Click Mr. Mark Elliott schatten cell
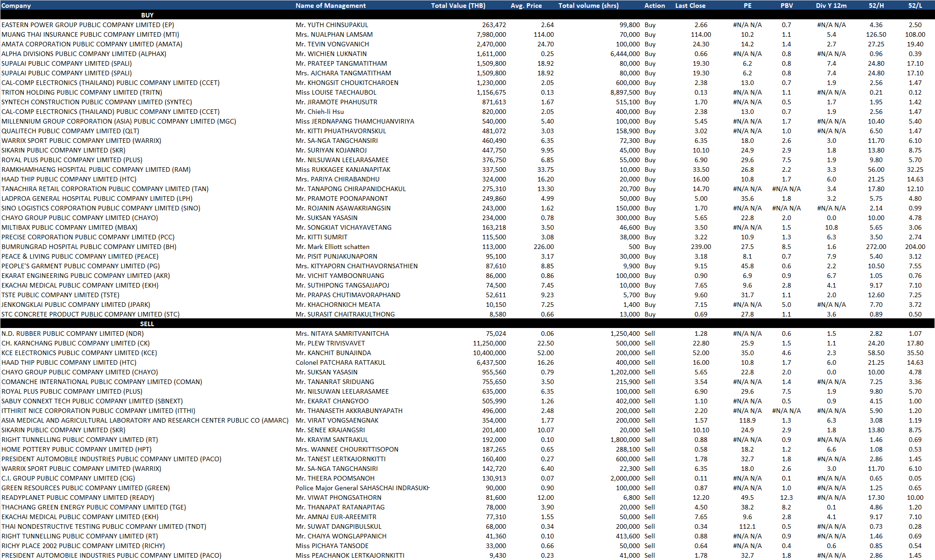 coord(332,247)
